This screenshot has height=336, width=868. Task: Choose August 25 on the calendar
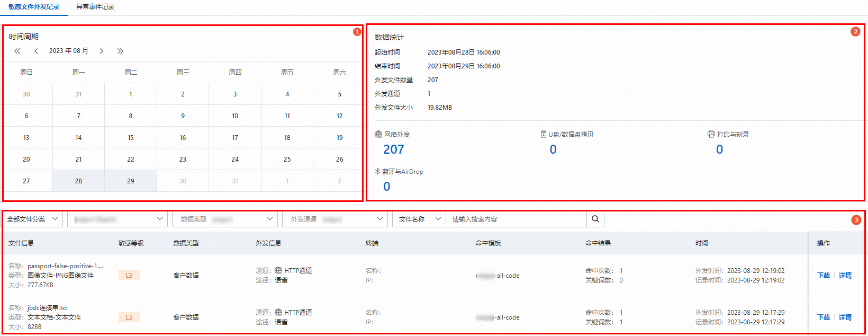click(287, 159)
